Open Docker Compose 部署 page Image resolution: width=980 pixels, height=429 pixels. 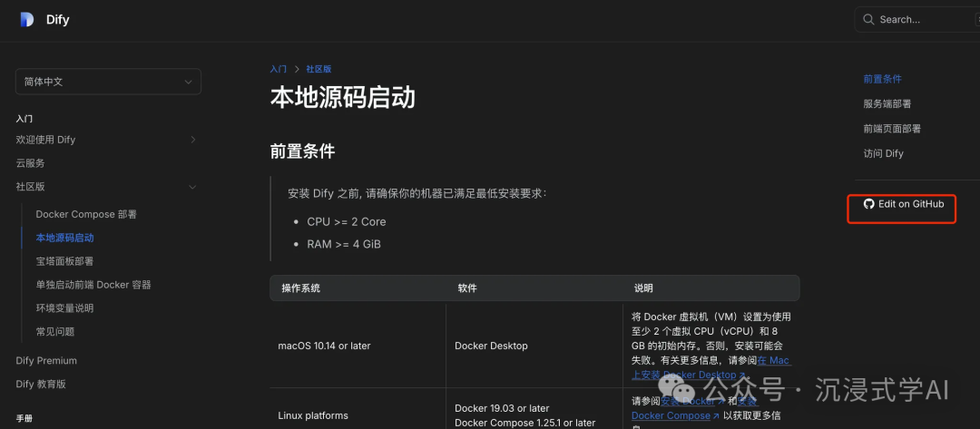[86, 214]
